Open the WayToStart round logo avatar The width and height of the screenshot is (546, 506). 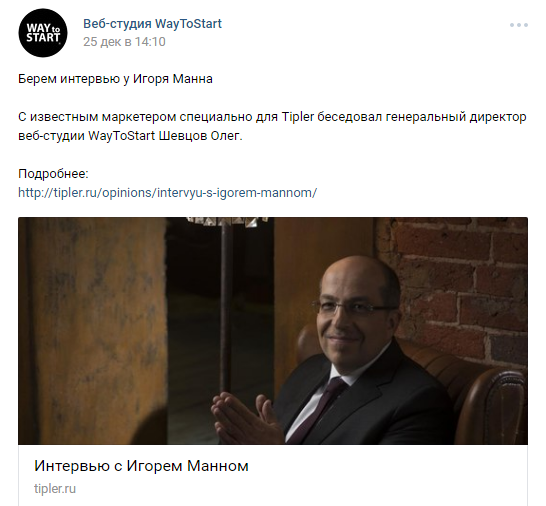tap(43, 33)
